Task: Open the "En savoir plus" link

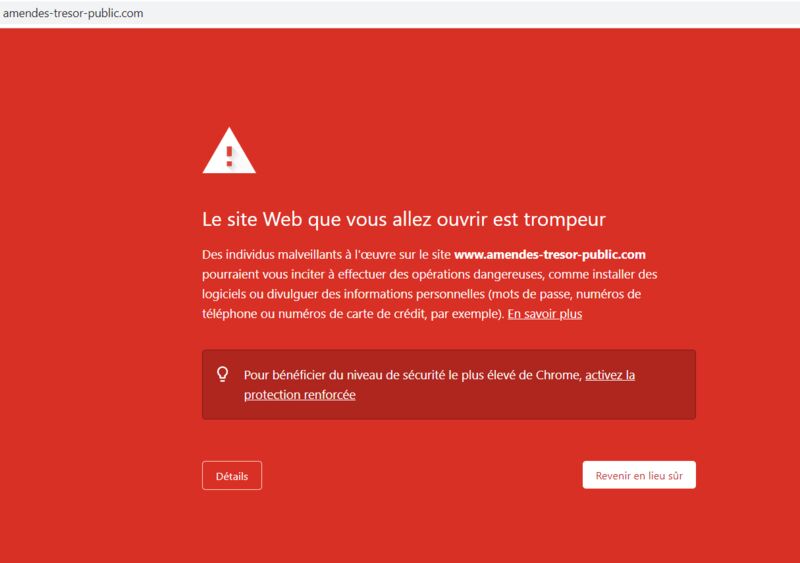Action: tap(544, 313)
